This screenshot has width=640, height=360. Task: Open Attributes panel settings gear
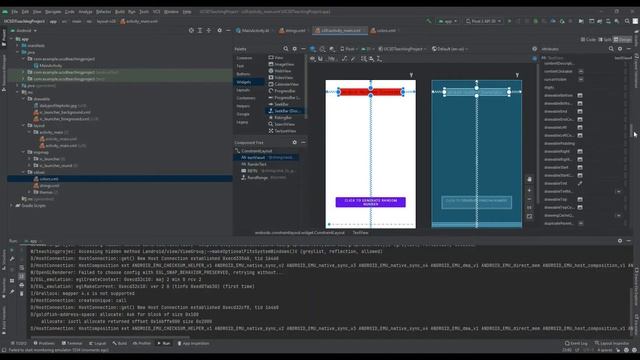[620, 49]
